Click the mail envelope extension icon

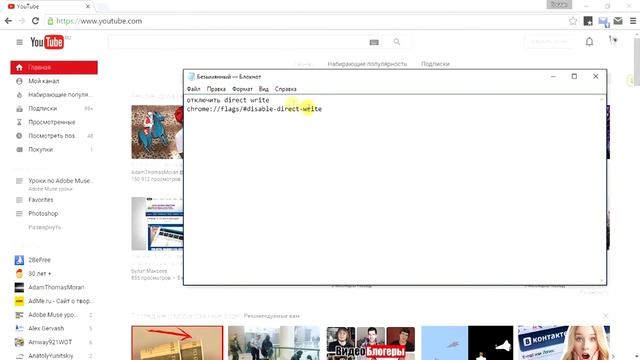point(618,21)
